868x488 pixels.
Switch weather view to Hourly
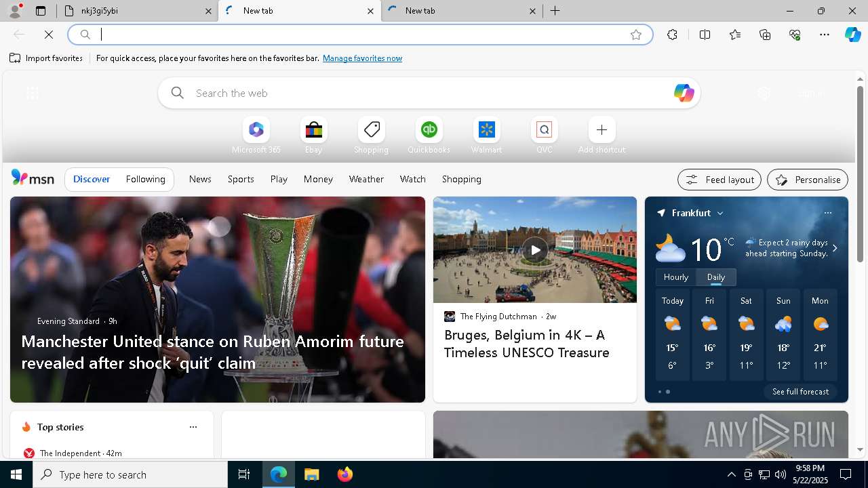(x=675, y=277)
